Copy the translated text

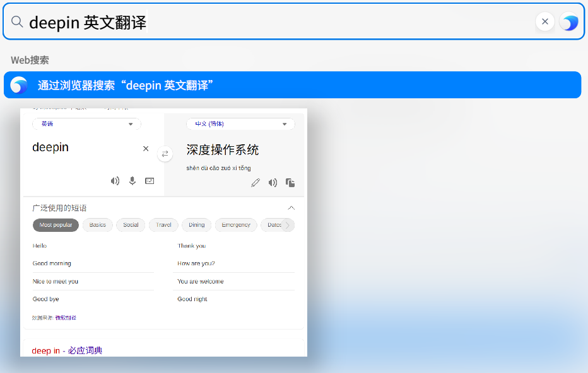290,183
